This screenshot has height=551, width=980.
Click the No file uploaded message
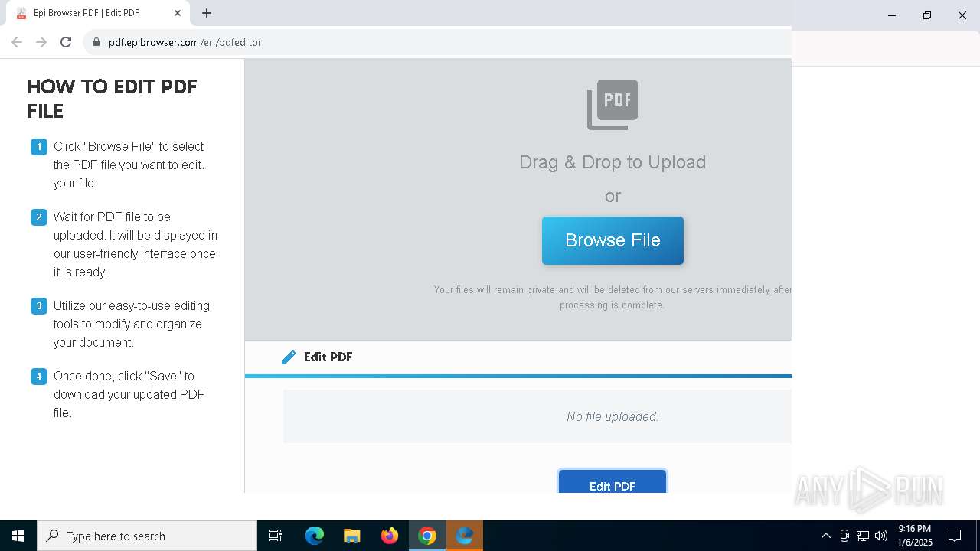click(x=612, y=416)
